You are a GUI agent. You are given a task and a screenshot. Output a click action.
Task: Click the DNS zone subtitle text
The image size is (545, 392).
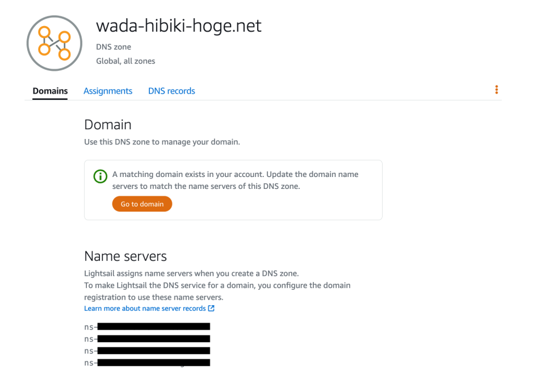(114, 47)
